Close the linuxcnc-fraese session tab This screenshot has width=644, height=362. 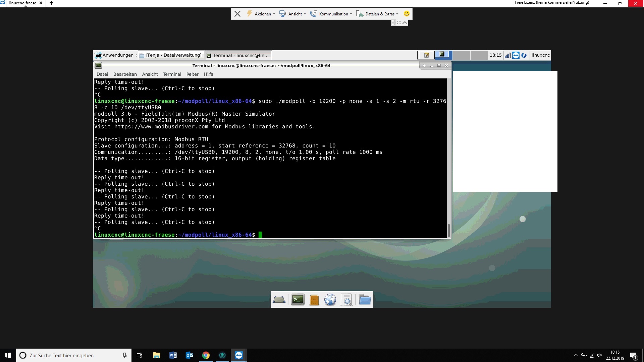pyautogui.click(x=41, y=3)
